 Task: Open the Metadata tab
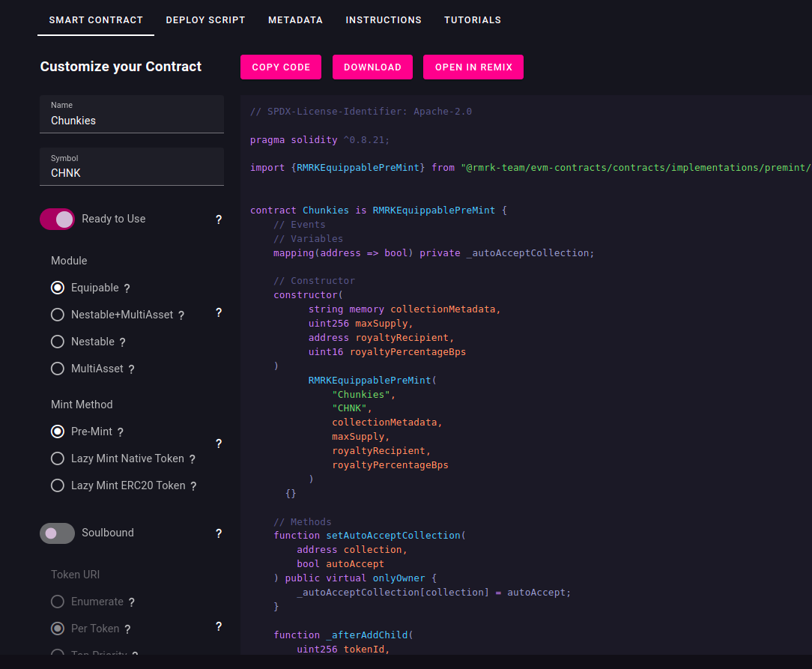(295, 20)
